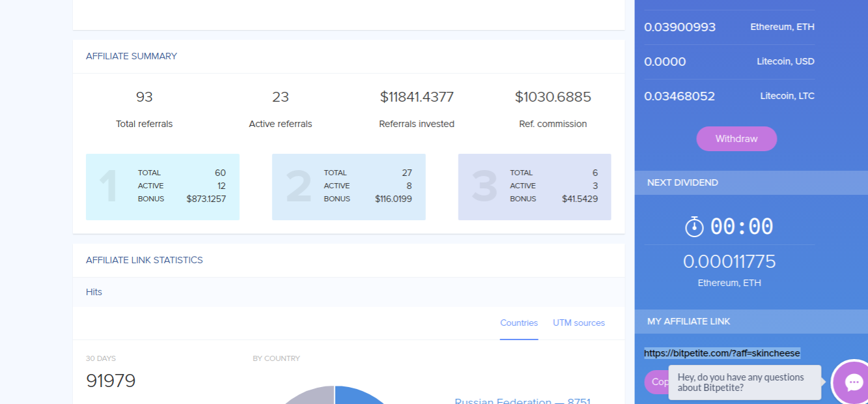The height and width of the screenshot is (404, 868).
Task: Click the My Affiliate Link heading
Action: (x=689, y=321)
